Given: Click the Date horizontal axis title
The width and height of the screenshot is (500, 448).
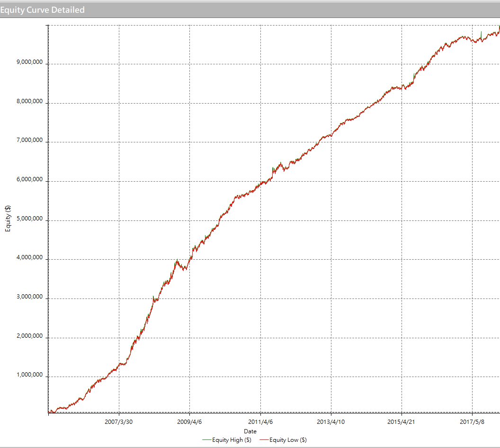Looking at the screenshot, I should 250,431.
